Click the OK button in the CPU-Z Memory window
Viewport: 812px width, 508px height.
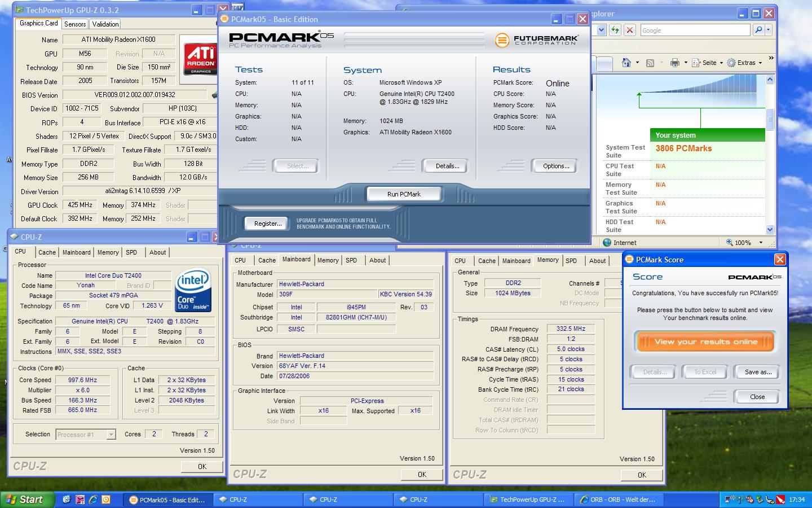[x=642, y=475]
